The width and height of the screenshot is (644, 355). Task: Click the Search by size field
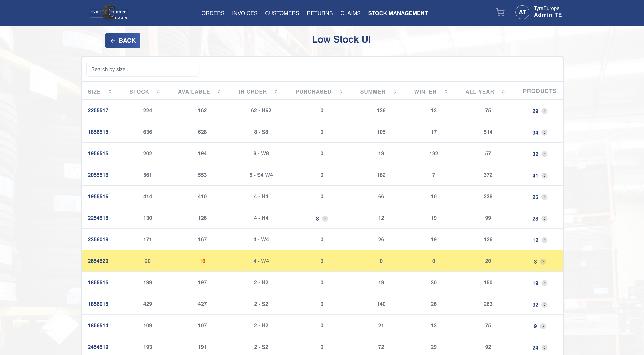pos(143,69)
